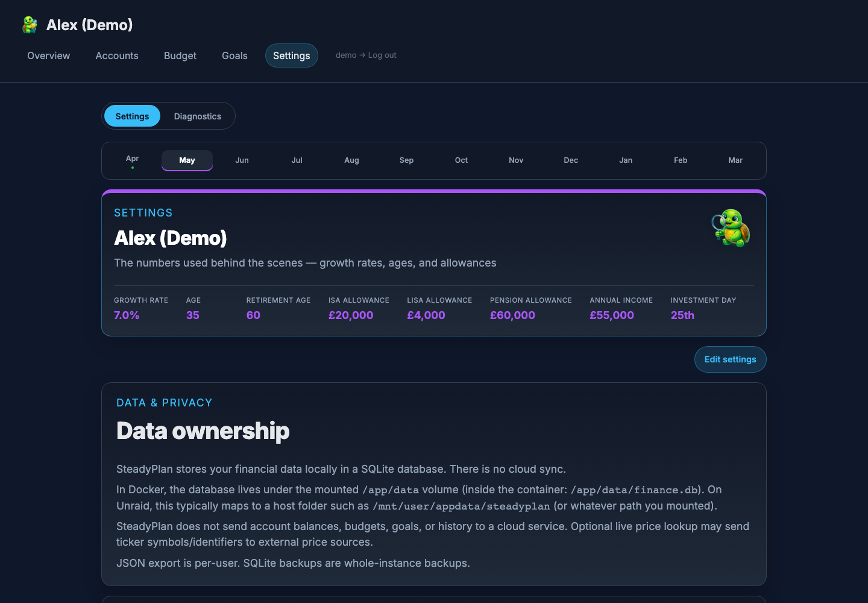Image resolution: width=868 pixels, height=603 pixels.
Task: Click the turtle mascot with magnifying glass
Action: tap(731, 228)
